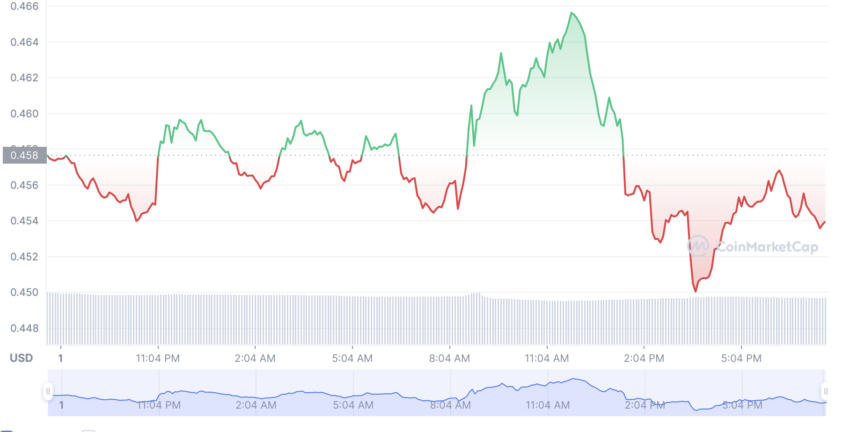
Task: Click the CoinMarketCap watermark logo icon
Action: coord(698,246)
